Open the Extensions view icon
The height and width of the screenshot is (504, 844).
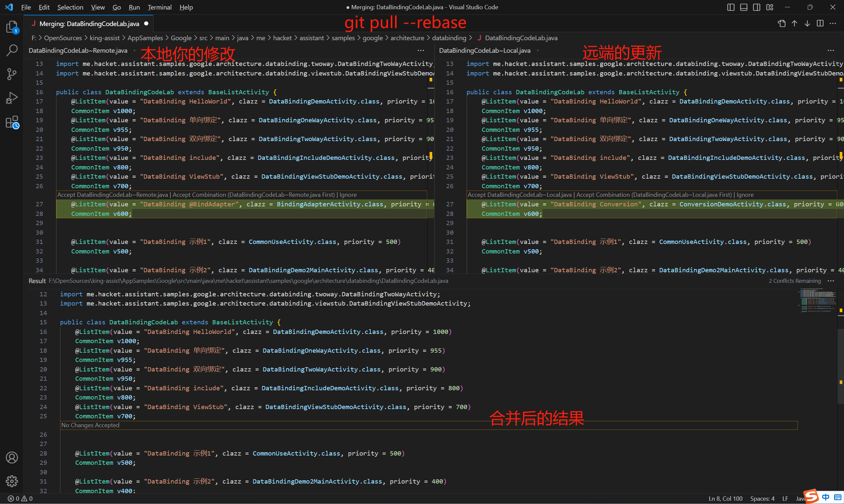[x=12, y=122]
